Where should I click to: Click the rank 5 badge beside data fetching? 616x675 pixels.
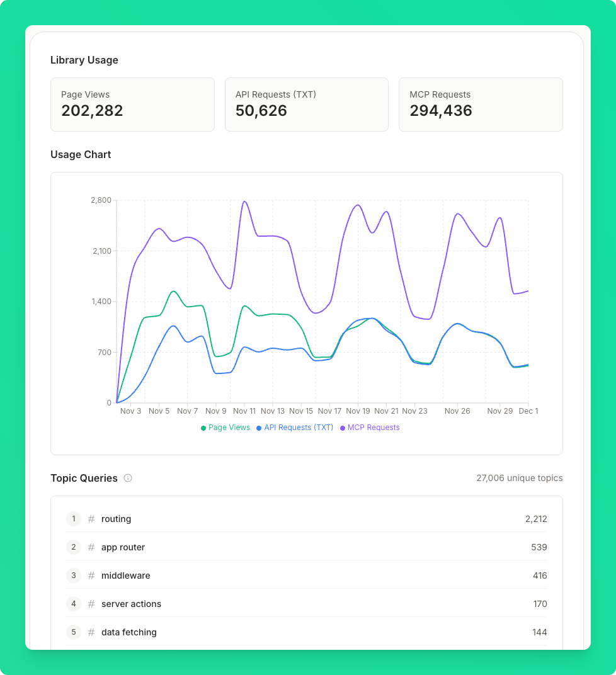point(74,632)
